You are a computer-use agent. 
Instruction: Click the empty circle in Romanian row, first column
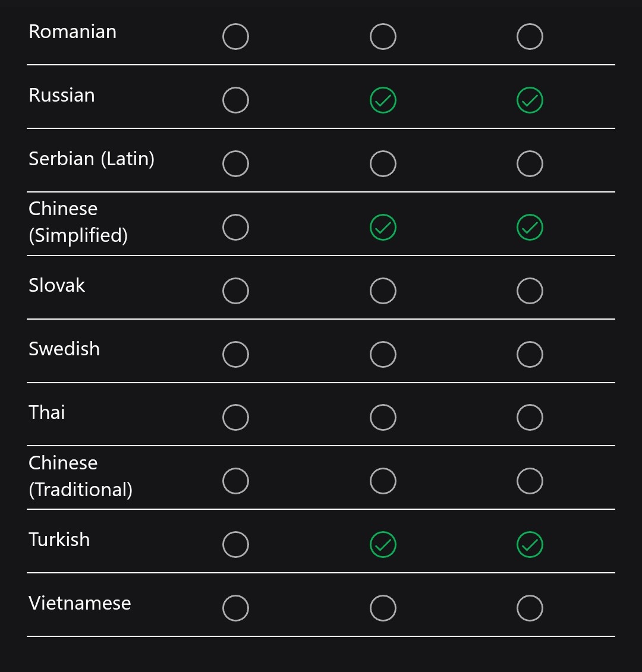tap(235, 36)
